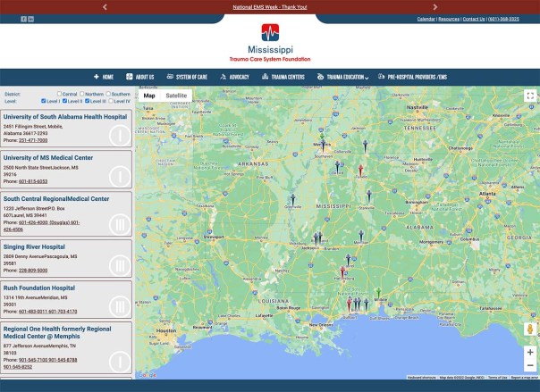Open the System of Care menu item

[187, 77]
